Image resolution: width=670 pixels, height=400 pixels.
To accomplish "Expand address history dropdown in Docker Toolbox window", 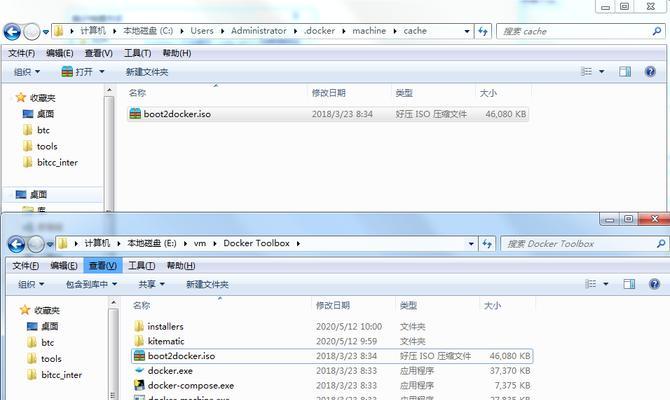I will tap(471, 244).
